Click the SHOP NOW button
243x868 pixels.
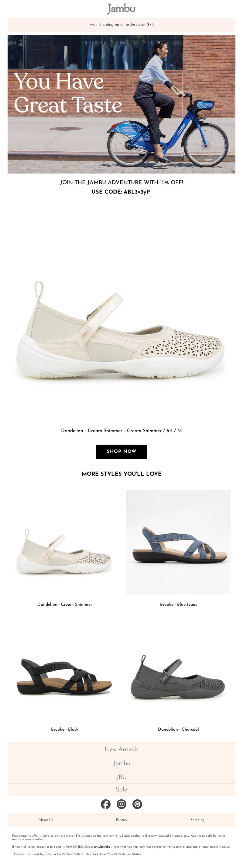[x=122, y=452]
